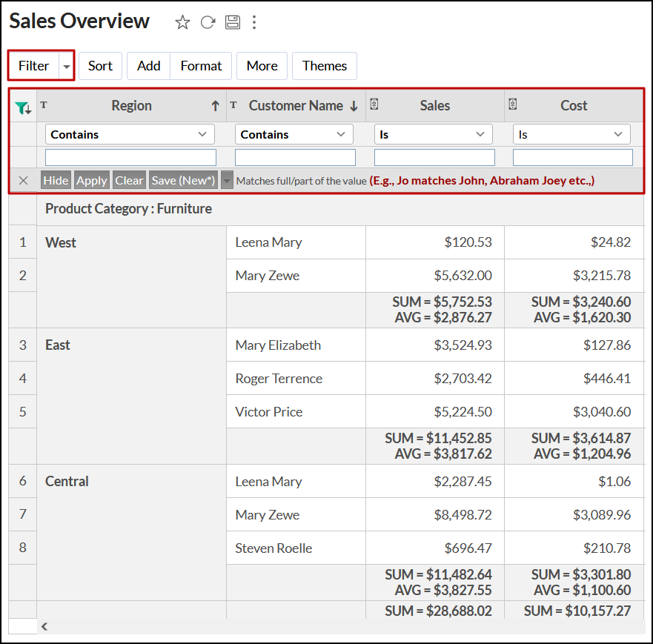Open the Region Contains condition dropdown

[130, 134]
